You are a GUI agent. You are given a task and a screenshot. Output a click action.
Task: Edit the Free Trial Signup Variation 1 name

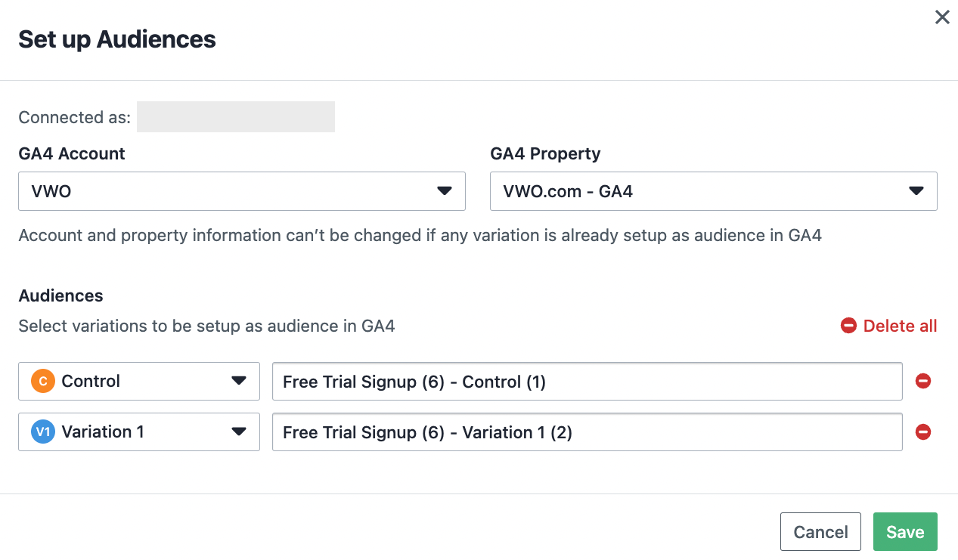coord(588,432)
